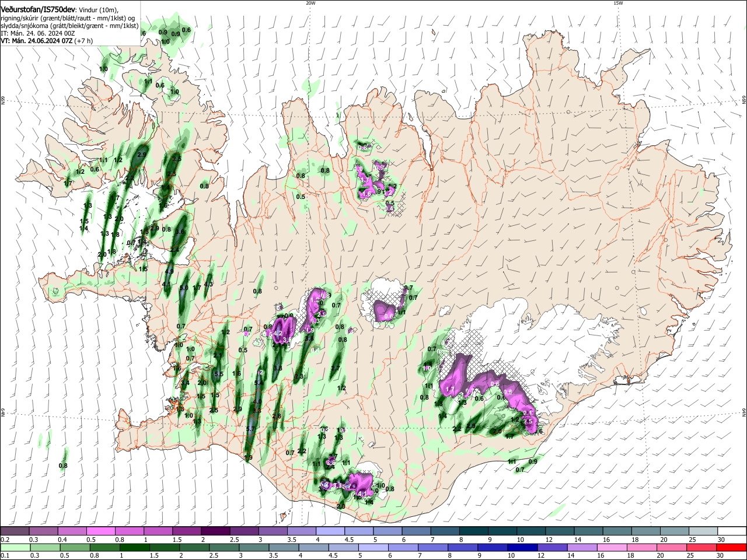The image size is (747, 560).
Task: Pick the bright pink snow swatch 0.5–0.8
Action: click(x=100, y=531)
